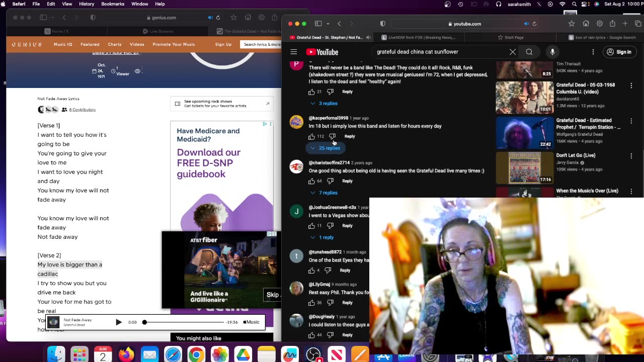Reply to @kacperfornal5998's comment
The image size is (644, 362).
350,136
